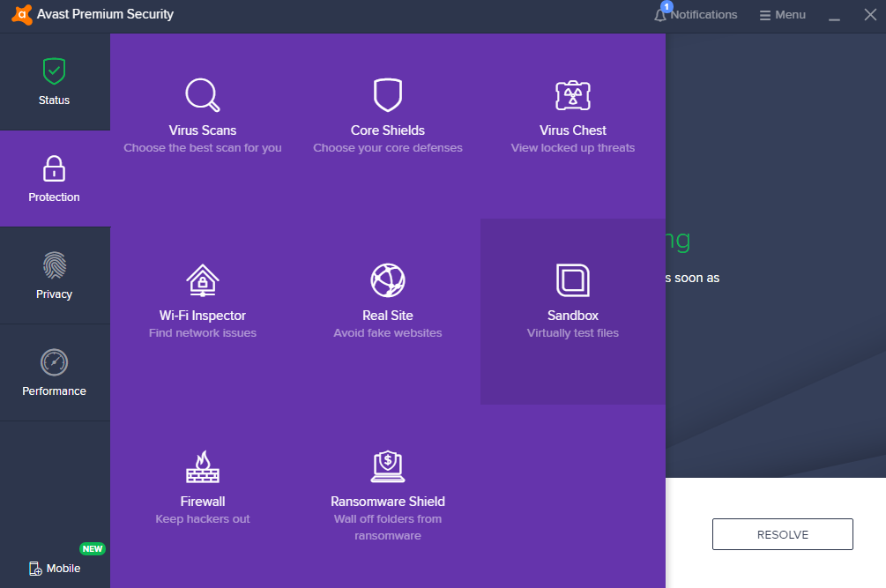Image resolution: width=886 pixels, height=588 pixels.
Task: Open the Mobile section label
Action: coord(63,569)
